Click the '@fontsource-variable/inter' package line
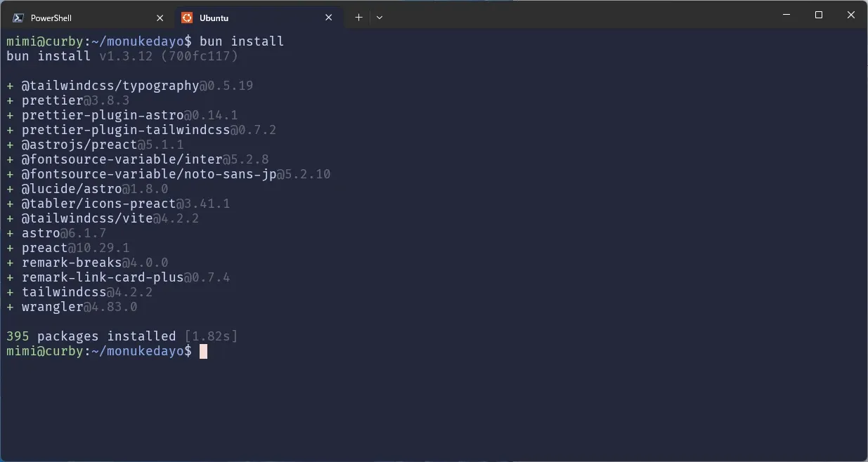 (138, 159)
